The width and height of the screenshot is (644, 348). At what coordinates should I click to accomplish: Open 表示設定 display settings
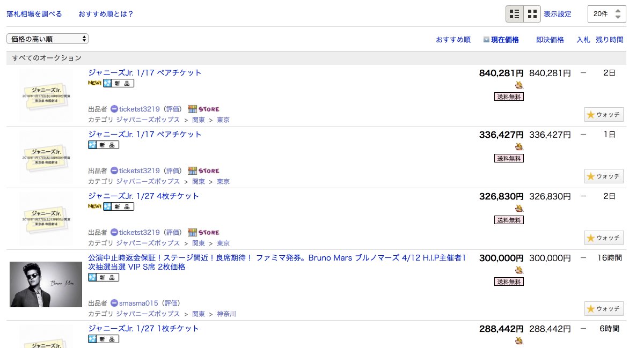click(557, 14)
